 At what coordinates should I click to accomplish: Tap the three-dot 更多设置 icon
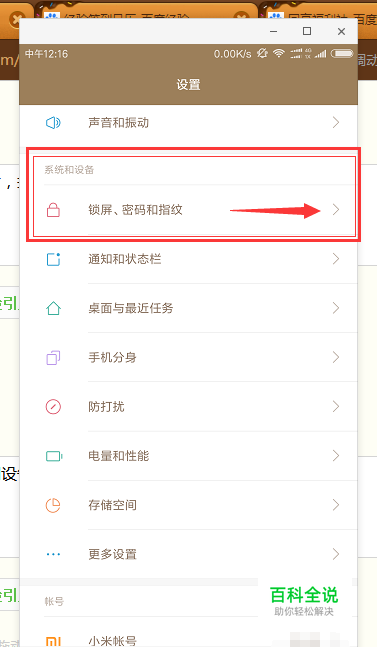[x=53, y=554]
